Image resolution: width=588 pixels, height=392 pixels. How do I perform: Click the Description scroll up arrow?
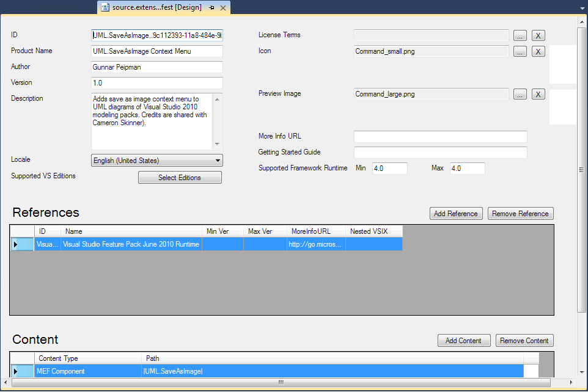217,100
